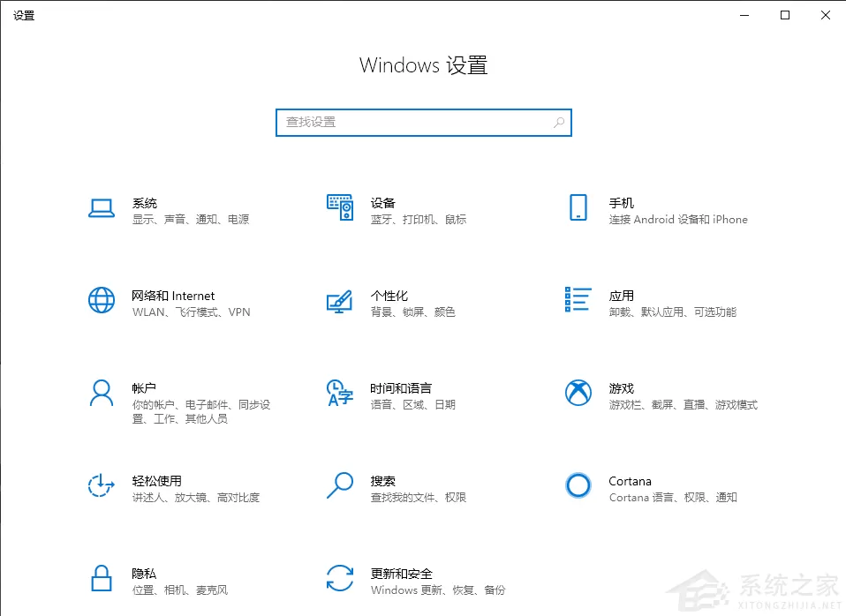
Task: Click the magnifier icon in the search box
Action: tap(559, 123)
